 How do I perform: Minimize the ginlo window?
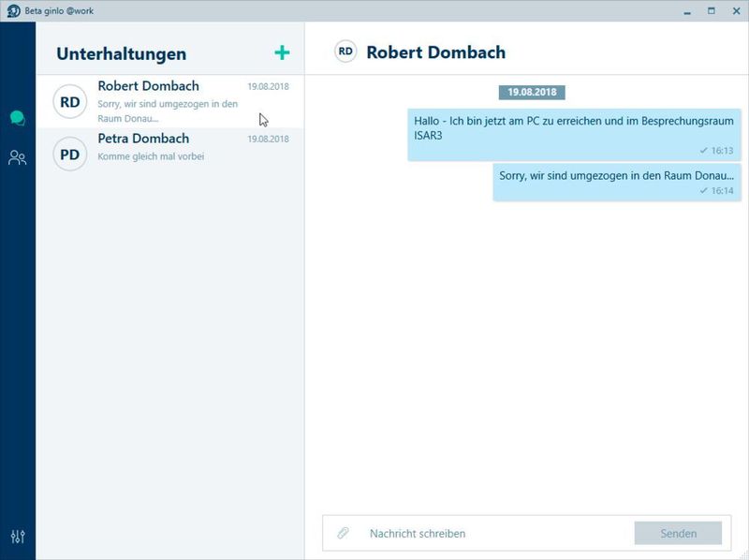click(x=686, y=10)
